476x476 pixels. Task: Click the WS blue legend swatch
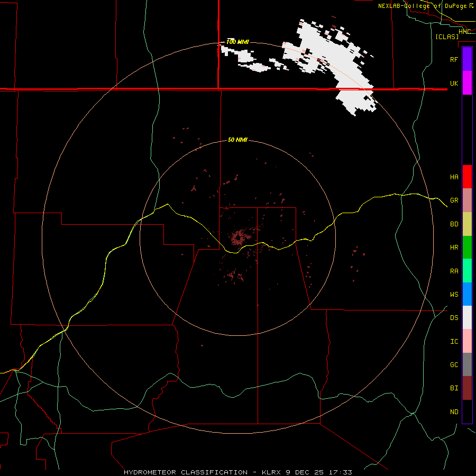[467, 294]
